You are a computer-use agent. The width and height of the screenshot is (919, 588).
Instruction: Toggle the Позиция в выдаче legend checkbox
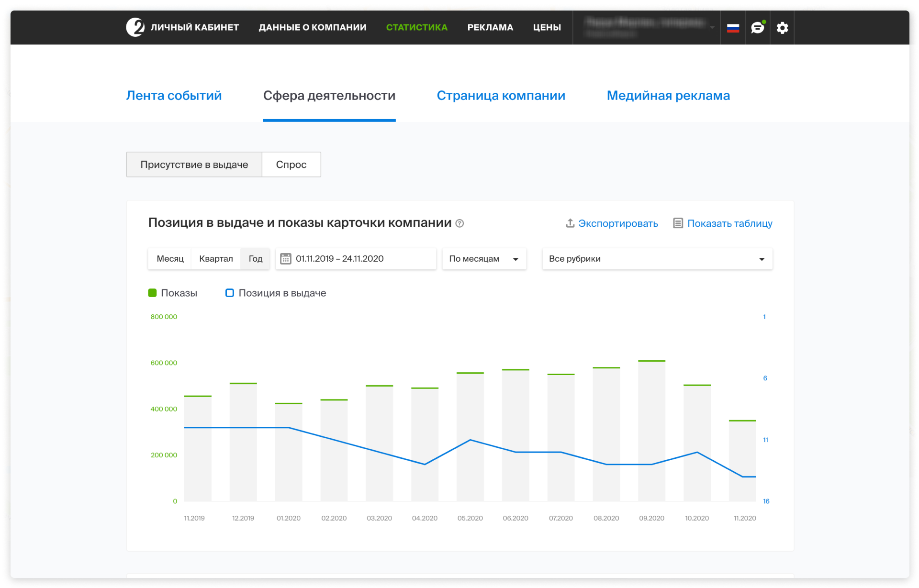coord(230,293)
